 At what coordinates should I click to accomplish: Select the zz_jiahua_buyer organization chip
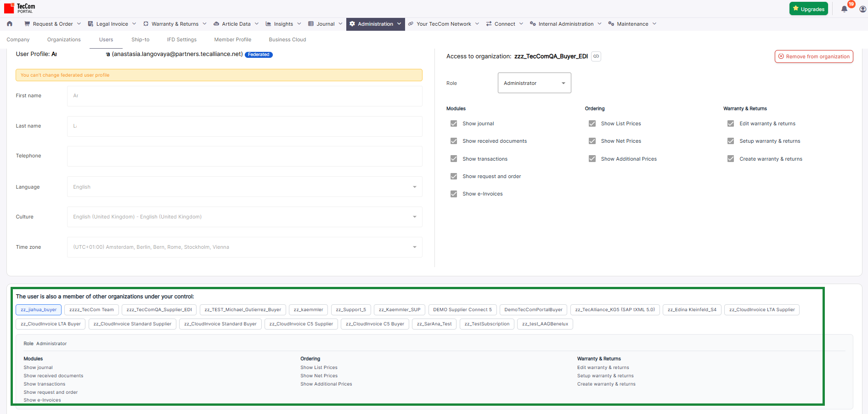(39, 310)
